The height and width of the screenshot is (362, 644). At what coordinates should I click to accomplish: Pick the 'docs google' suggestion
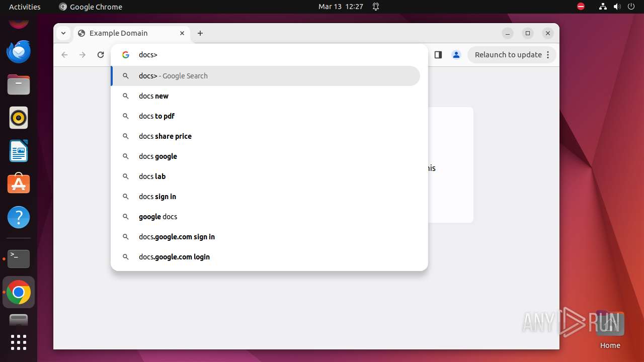266,156
